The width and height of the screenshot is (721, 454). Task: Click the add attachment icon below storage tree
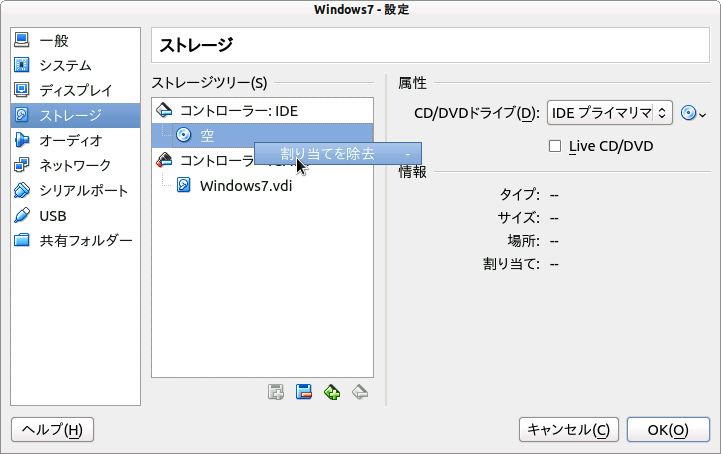click(276, 392)
